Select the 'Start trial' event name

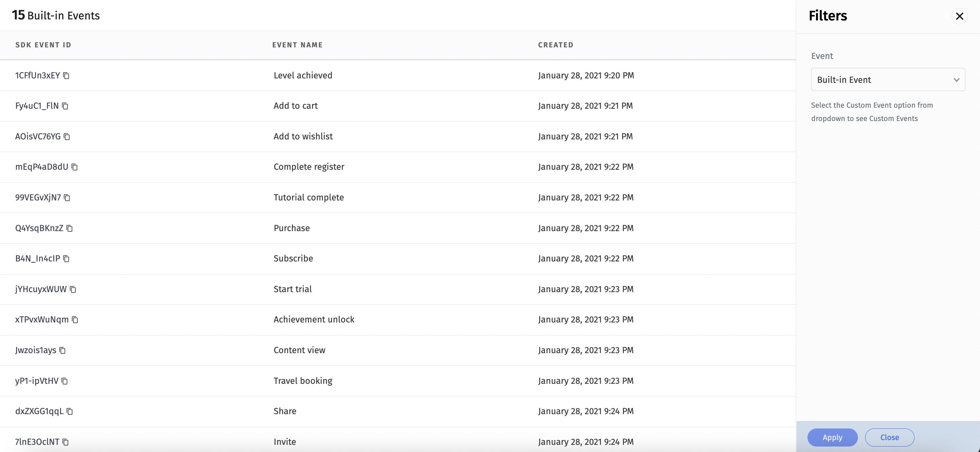pos(293,289)
